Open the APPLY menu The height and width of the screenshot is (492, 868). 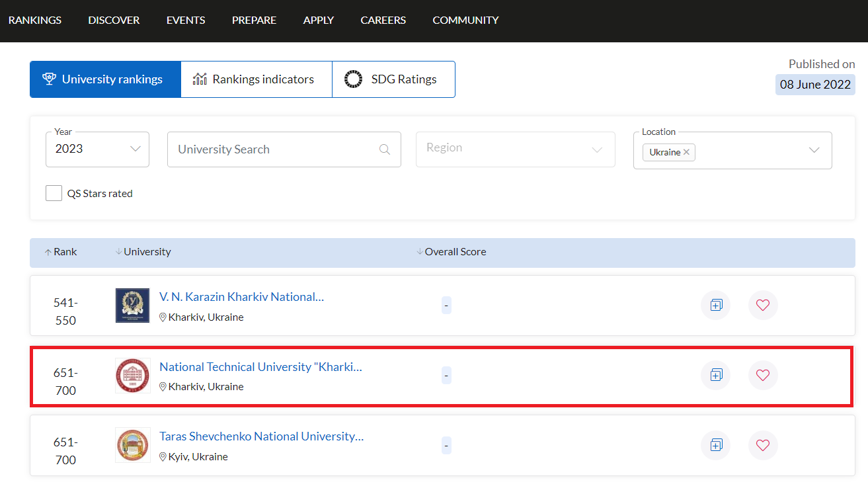pos(319,20)
